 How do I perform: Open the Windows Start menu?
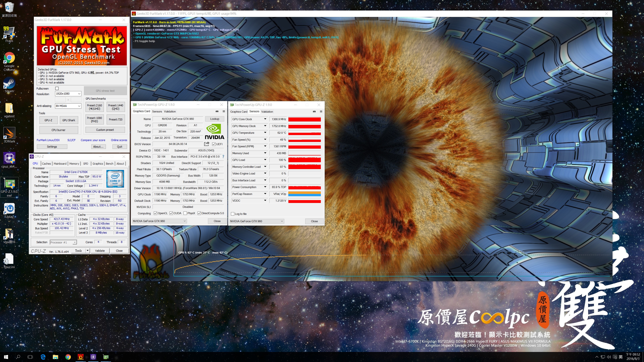pos(6,357)
